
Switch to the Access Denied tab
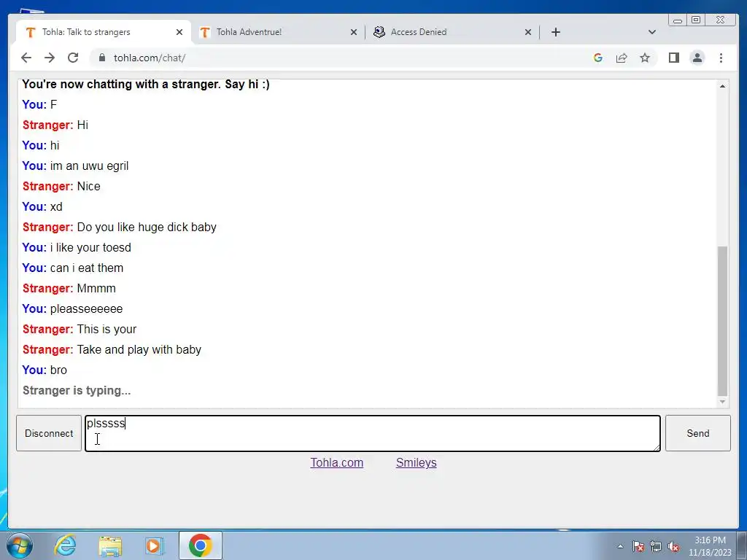pos(452,32)
